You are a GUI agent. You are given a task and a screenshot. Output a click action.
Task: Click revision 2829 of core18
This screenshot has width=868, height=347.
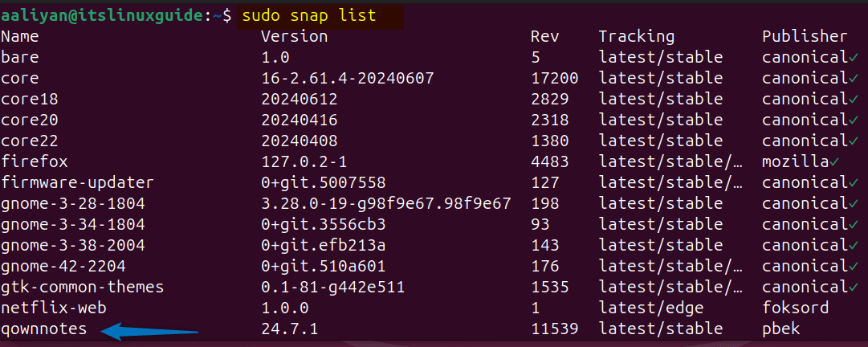tap(549, 99)
